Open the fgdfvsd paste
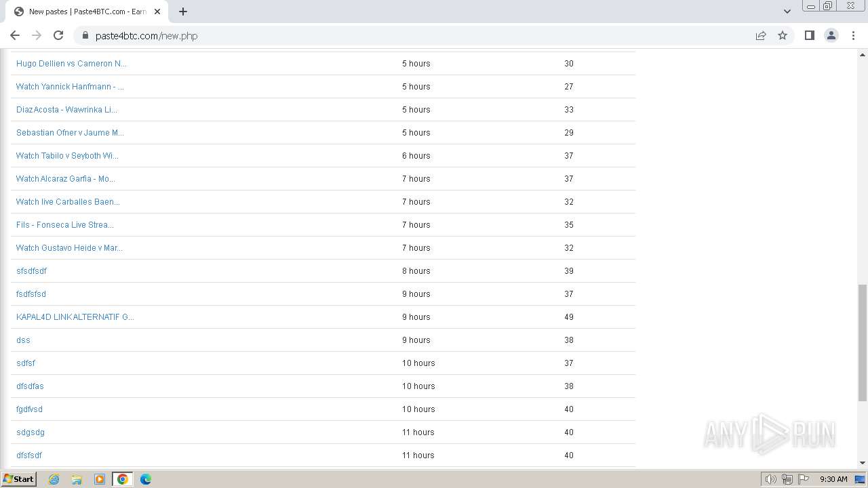868x488 pixels. (x=29, y=409)
